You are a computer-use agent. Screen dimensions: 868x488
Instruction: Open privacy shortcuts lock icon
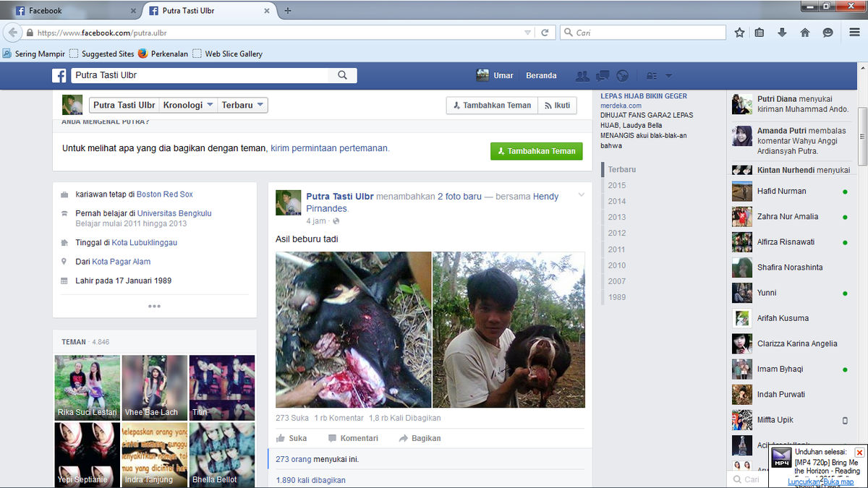click(652, 75)
